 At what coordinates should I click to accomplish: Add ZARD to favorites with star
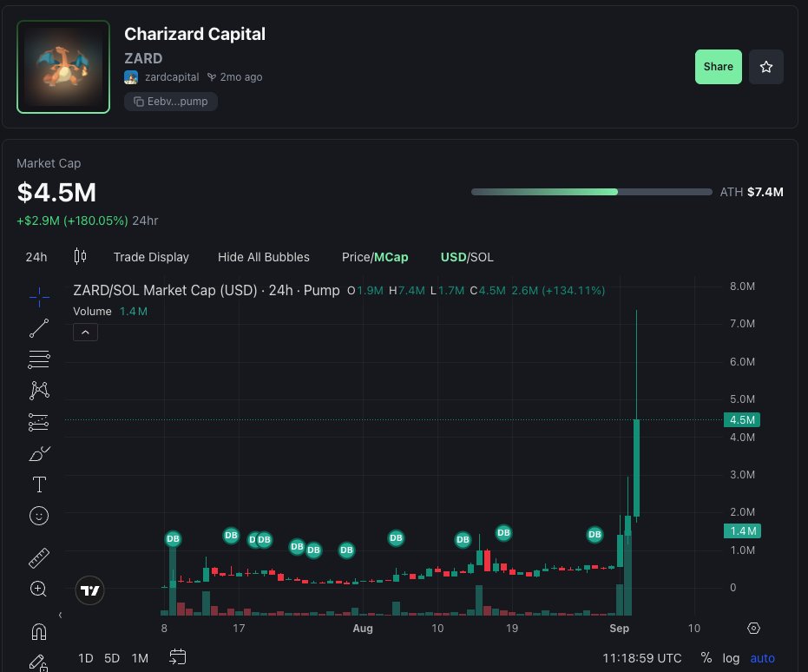(766, 67)
